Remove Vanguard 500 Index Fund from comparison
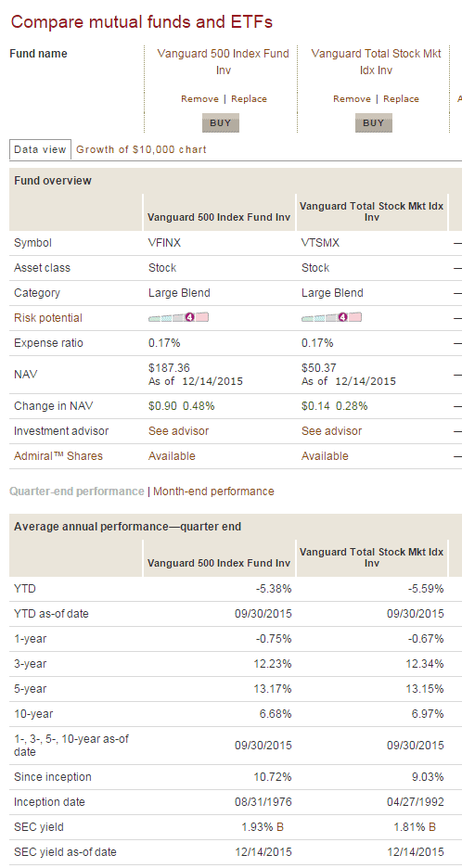462x868 pixels. click(200, 99)
